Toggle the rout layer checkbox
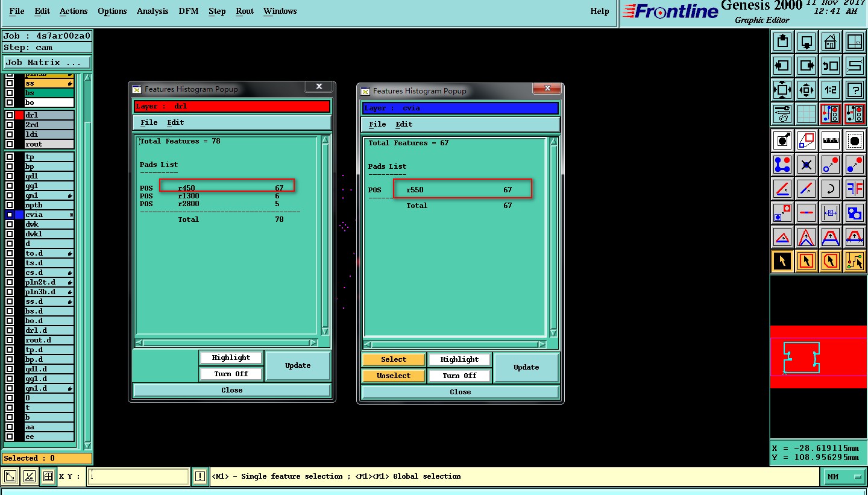Screen dimensions: 868x495 (x=10, y=144)
